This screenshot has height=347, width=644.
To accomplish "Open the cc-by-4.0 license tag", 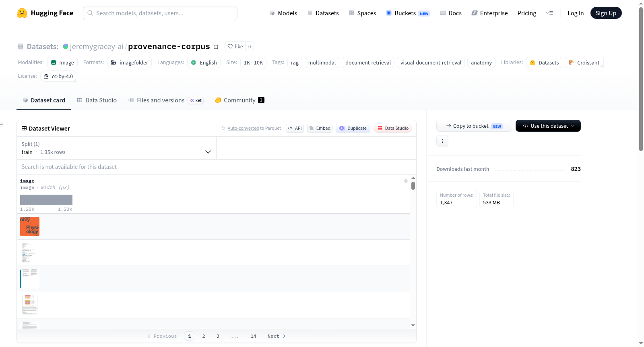I will click(x=59, y=76).
